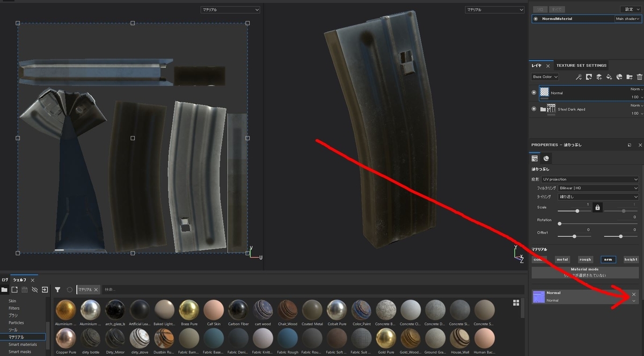Image resolution: width=644 pixels, height=356 pixels.
Task: Toggle shelf hidden-eye icon
Action: point(35,289)
